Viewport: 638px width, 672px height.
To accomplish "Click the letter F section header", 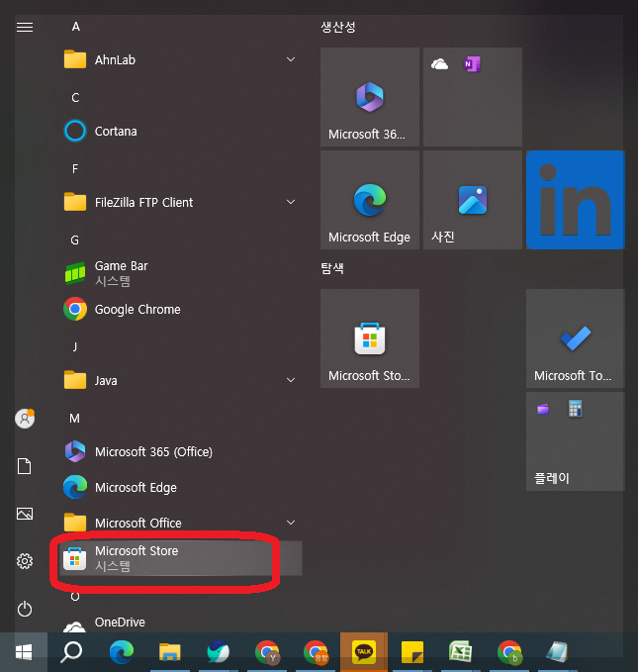I will tap(75, 169).
